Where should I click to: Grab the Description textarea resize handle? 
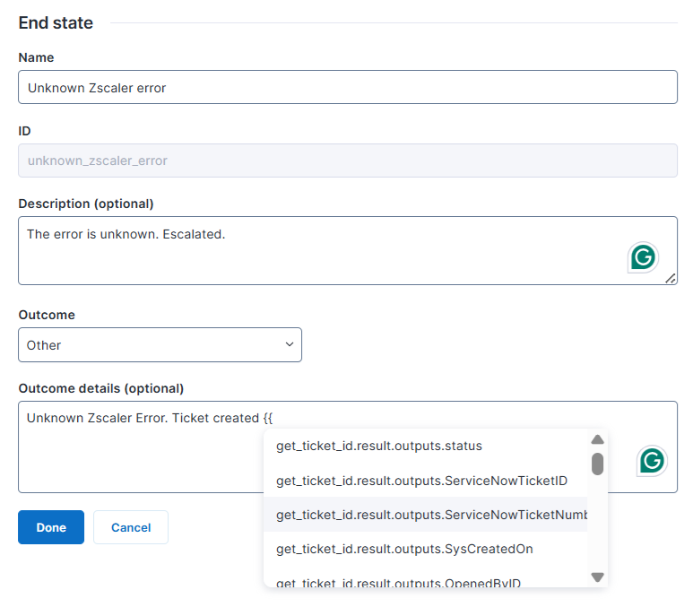click(671, 279)
